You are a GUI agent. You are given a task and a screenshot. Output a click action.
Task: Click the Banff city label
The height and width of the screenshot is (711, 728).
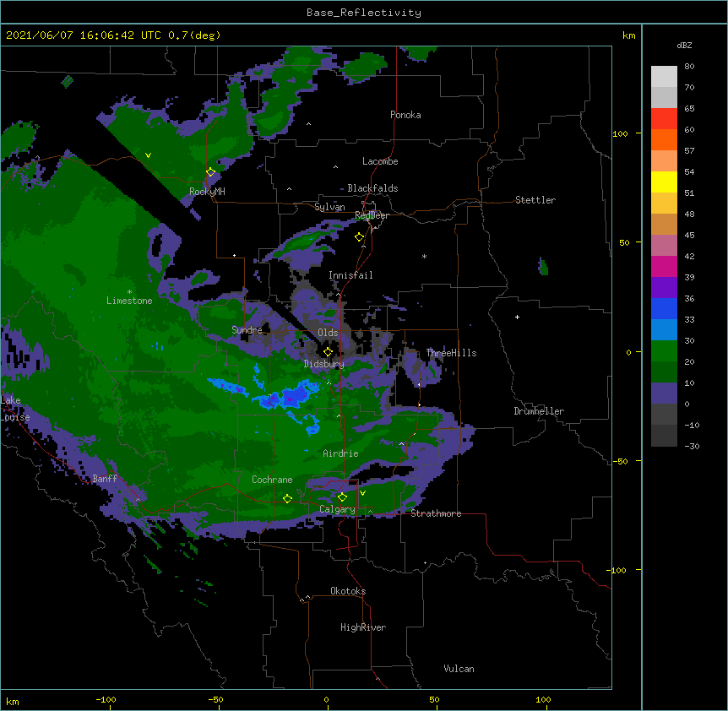(x=105, y=479)
